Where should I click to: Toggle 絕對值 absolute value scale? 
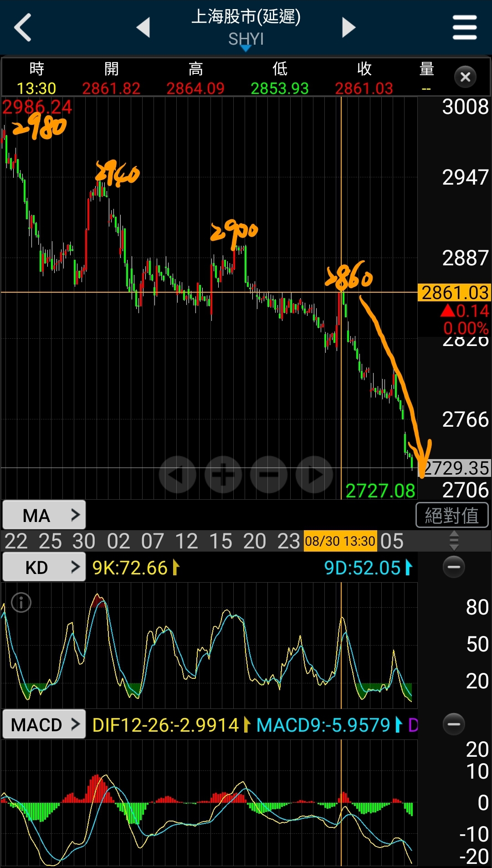tap(452, 516)
